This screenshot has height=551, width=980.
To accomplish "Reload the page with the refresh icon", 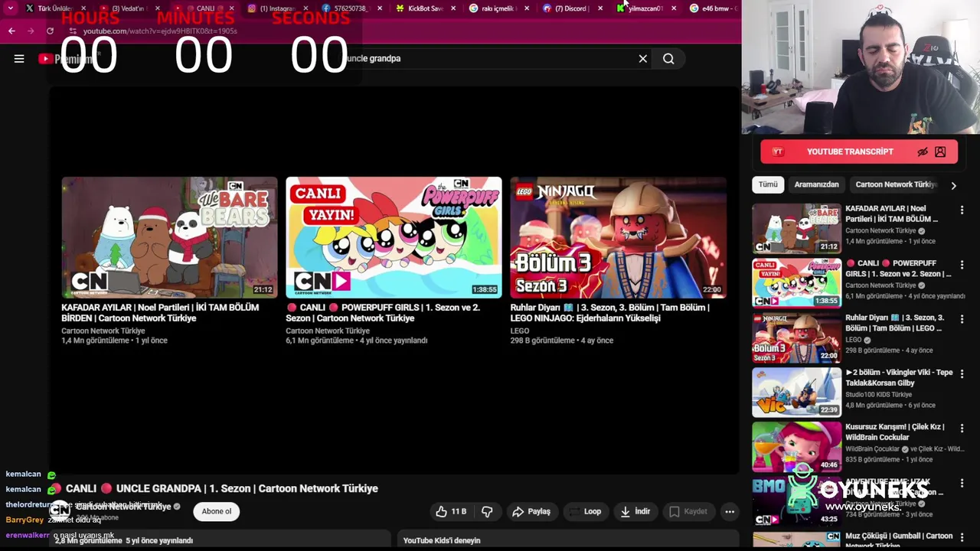I will [50, 31].
